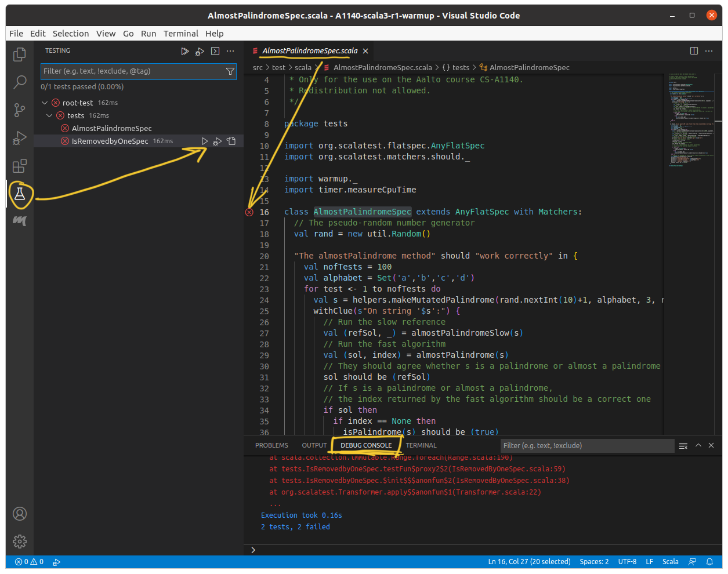This screenshot has height=574, width=728.
Task: Open the Extensions view
Action: (20, 166)
